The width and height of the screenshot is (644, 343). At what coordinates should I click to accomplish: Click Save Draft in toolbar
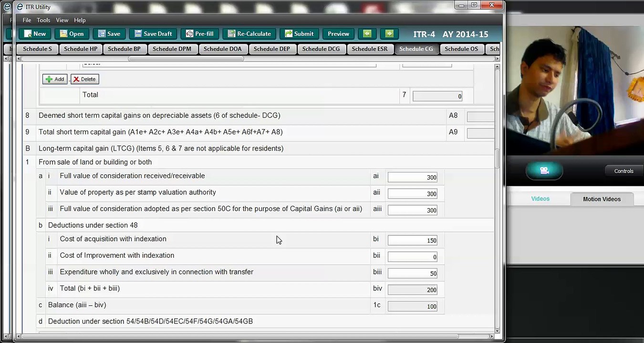(153, 34)
